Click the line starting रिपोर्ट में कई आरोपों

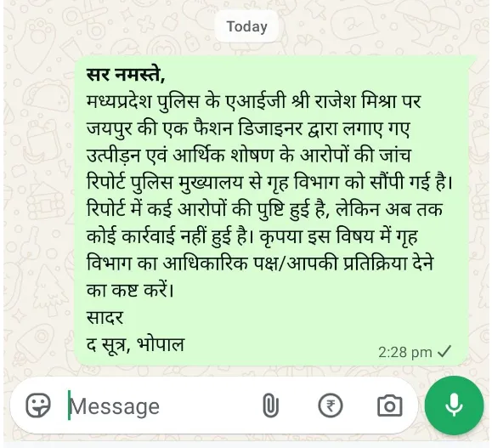coord(264,209)
